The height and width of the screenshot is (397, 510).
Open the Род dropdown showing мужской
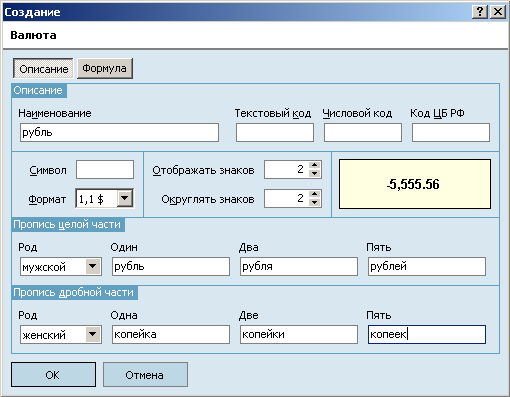93,266
